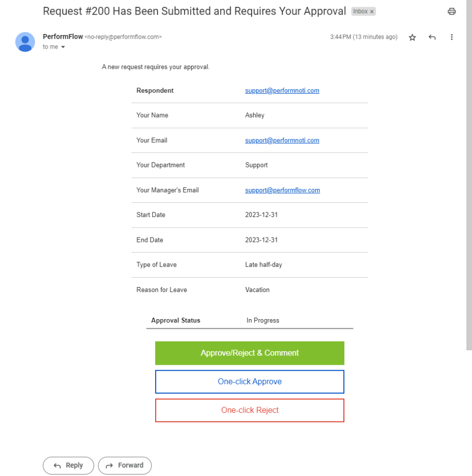Click the Forward arrow icon

click(x=109, y=465)
